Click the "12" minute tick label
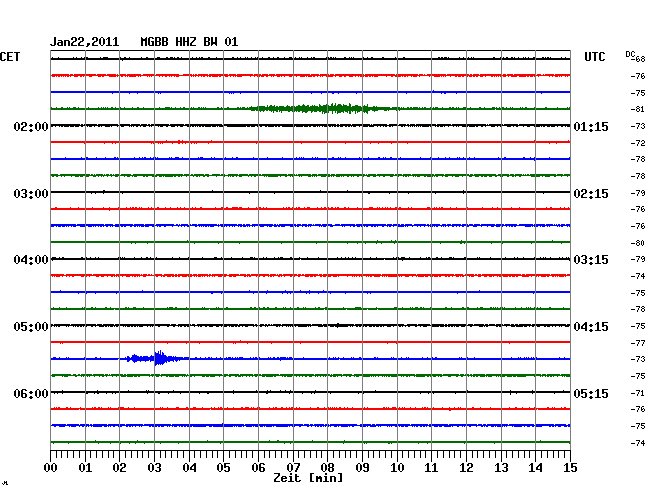This screenshot has height=494, width=650. (466, 468)
